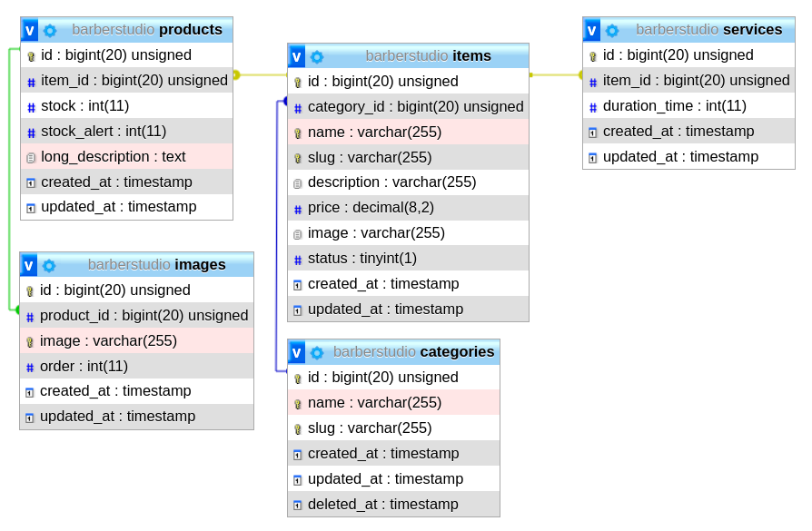The width and height of the screenshot is (812, 531).
Task: Click the key icon beside items id column
Action: pyautogui.click(x=297, y=83)
